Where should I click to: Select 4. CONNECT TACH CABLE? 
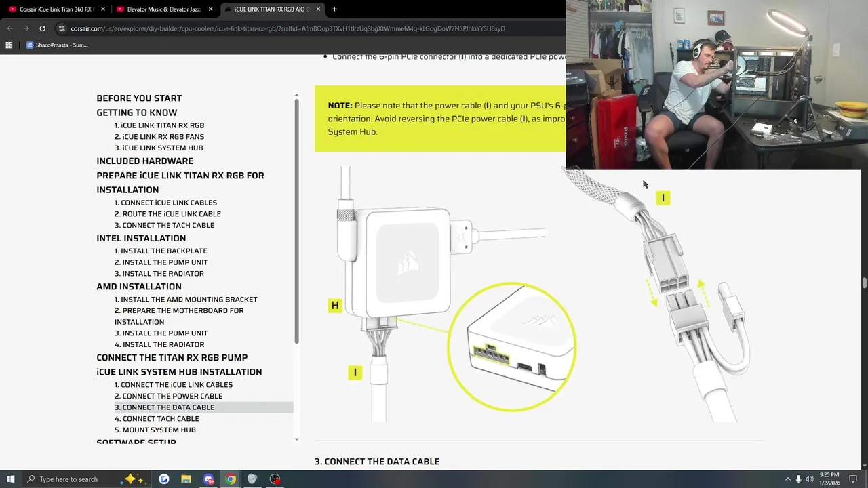157,419
